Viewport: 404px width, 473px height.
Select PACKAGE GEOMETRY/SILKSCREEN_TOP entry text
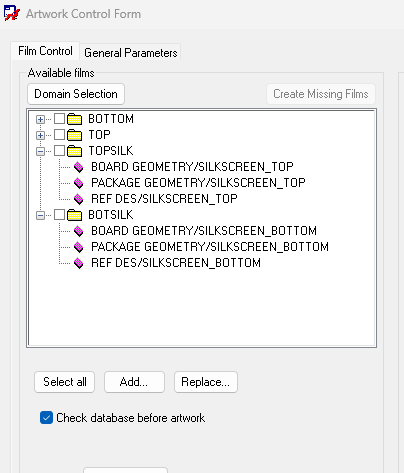[x=198, y=183]
